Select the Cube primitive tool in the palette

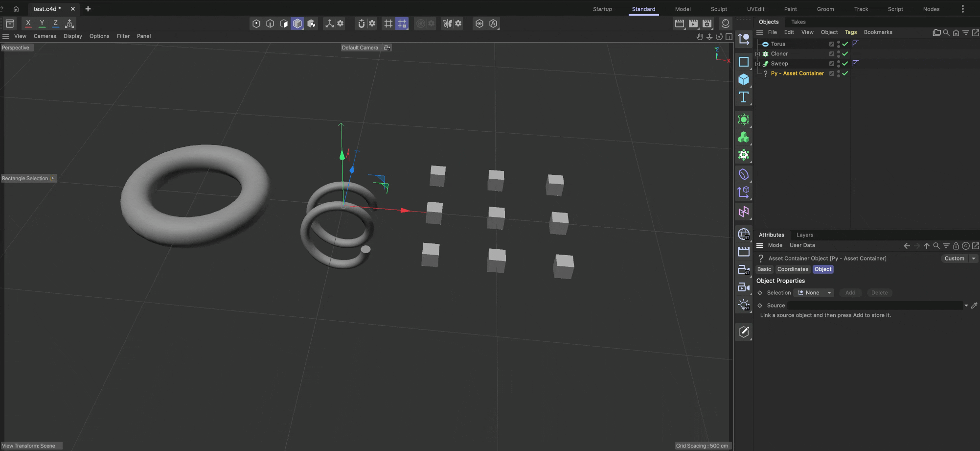pos(744,79)
